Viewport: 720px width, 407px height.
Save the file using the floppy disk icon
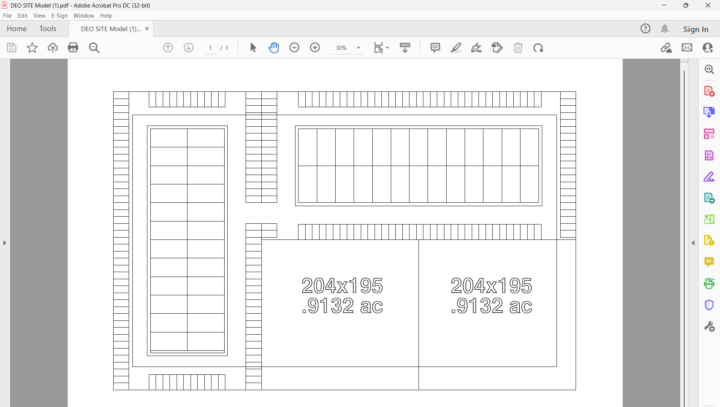pos(11,48)
